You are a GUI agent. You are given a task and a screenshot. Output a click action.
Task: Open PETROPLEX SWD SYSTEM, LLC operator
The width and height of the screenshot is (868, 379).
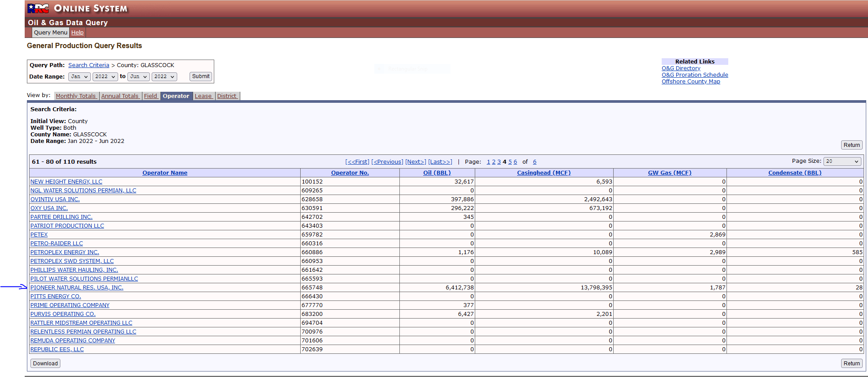72,261
